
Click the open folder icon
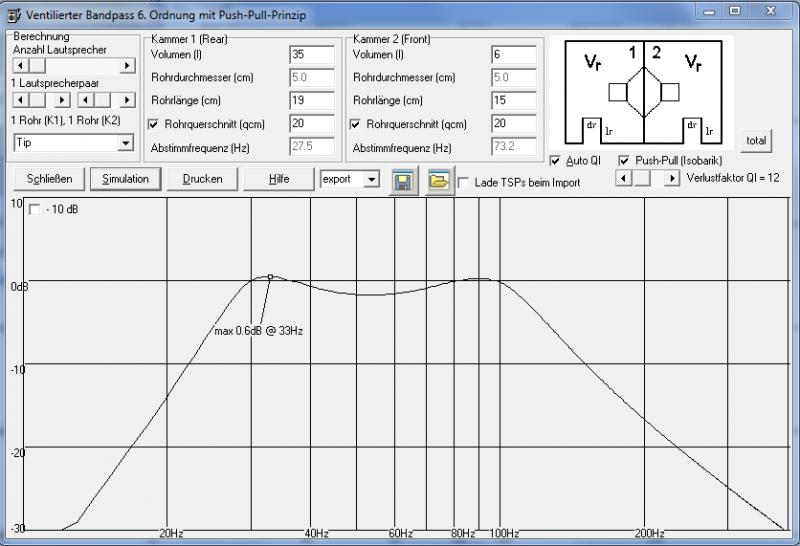click(439, 181)
